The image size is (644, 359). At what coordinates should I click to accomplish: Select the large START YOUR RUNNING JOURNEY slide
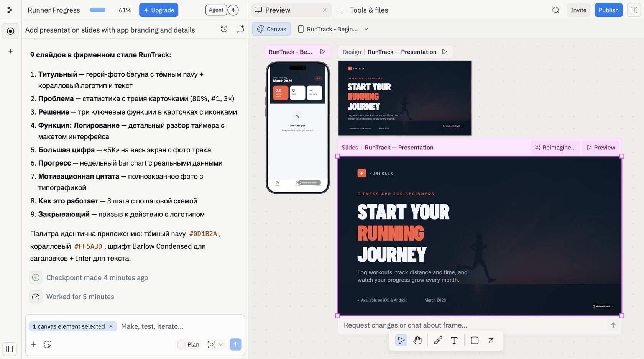point(480,236)
